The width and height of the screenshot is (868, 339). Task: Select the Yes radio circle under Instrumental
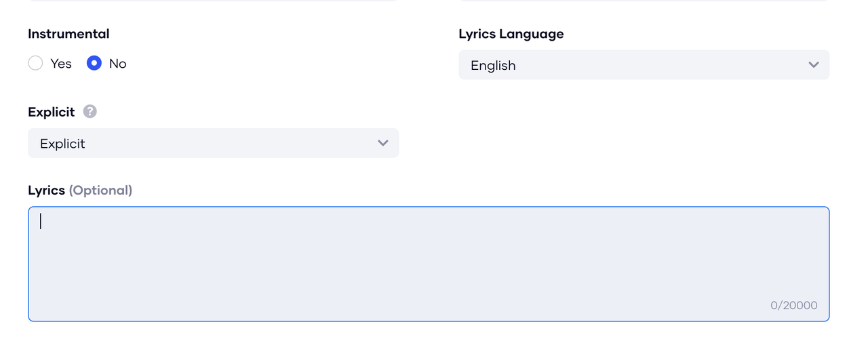click(35, 63)
